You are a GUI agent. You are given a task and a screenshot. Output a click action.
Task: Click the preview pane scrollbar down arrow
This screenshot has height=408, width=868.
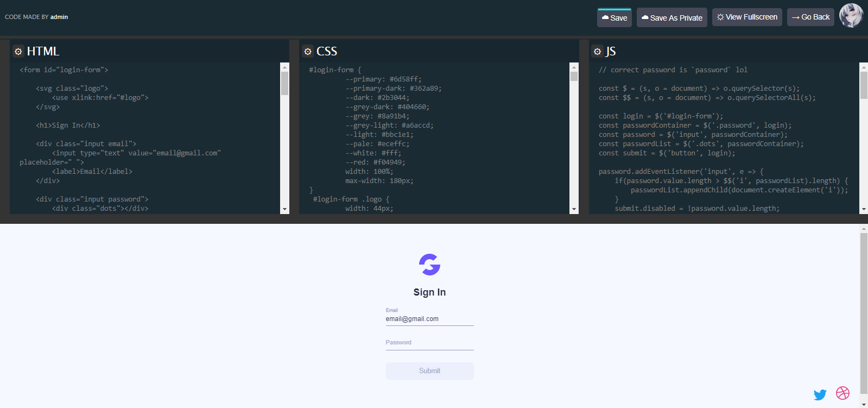tap(864, 404)
